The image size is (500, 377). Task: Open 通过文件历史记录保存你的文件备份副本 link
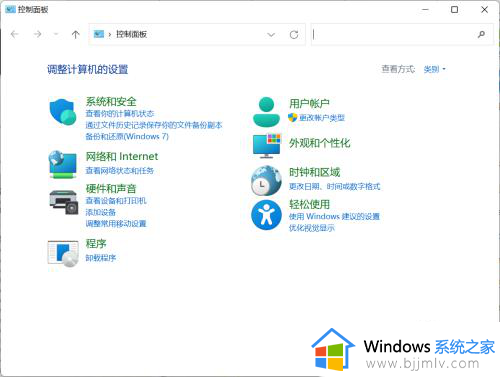(x=154, y=125)
